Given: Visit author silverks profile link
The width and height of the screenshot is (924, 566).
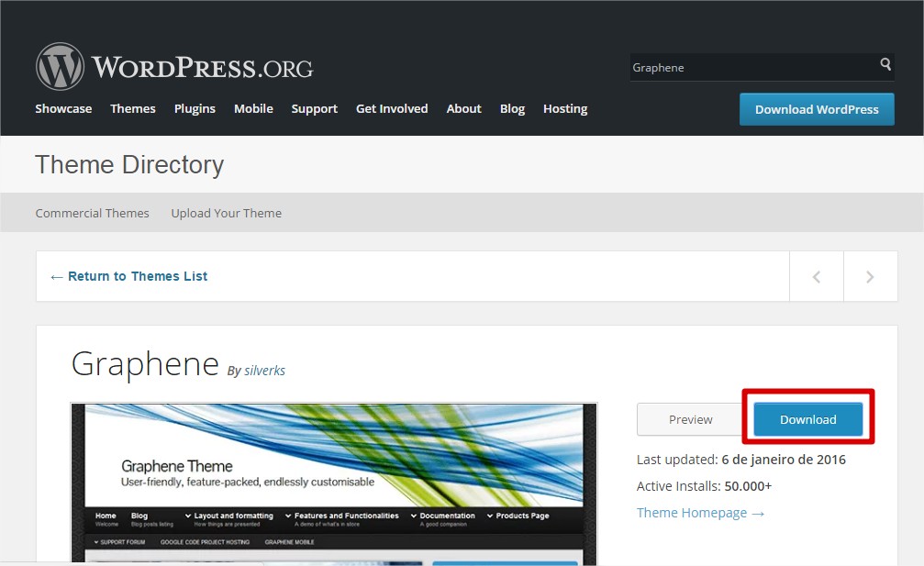Looking at the screenshot, I should coord(264,371).
